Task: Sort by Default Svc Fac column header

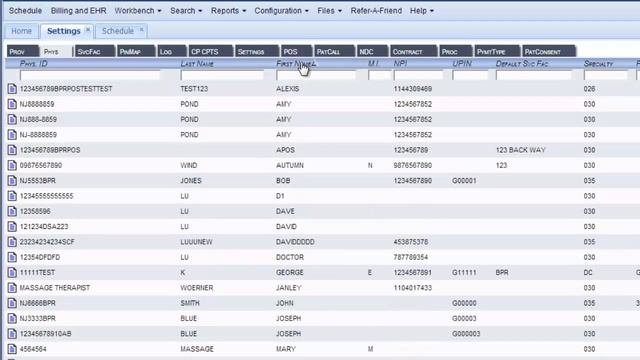Action: tap(522, 64)
